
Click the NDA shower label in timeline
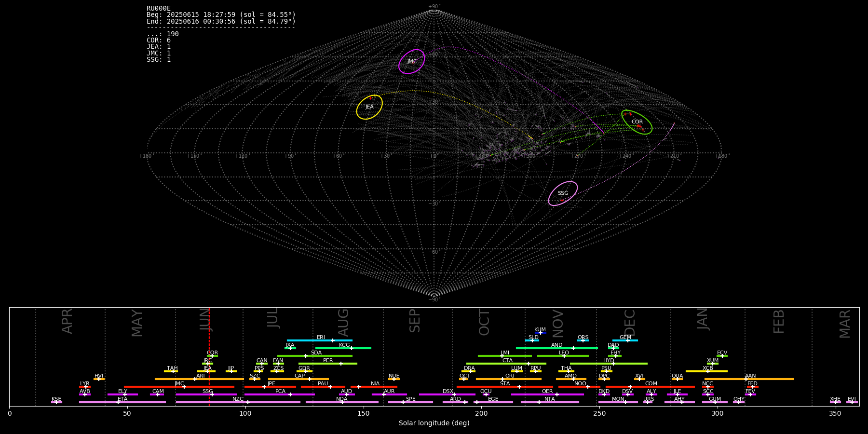click(342, 399)
